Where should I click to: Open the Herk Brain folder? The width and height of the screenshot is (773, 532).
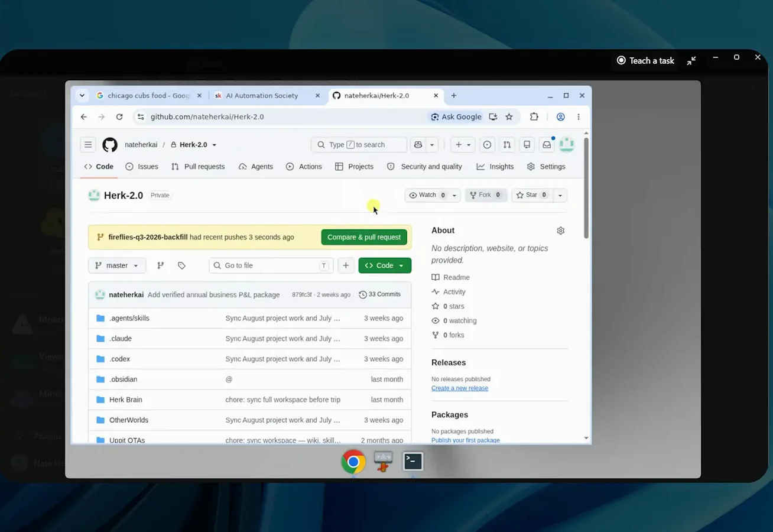coord(126,400)
